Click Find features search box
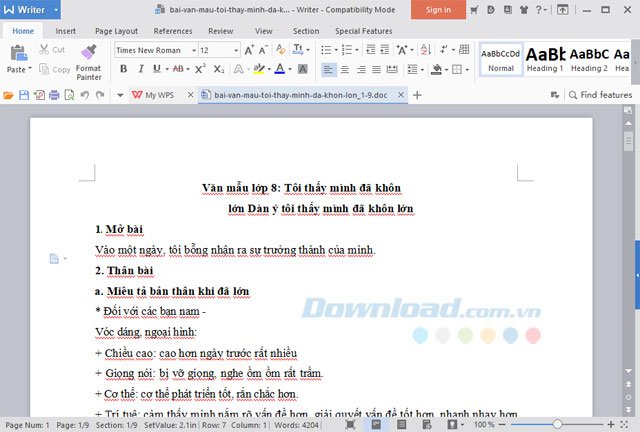 (x=600, y=95)
